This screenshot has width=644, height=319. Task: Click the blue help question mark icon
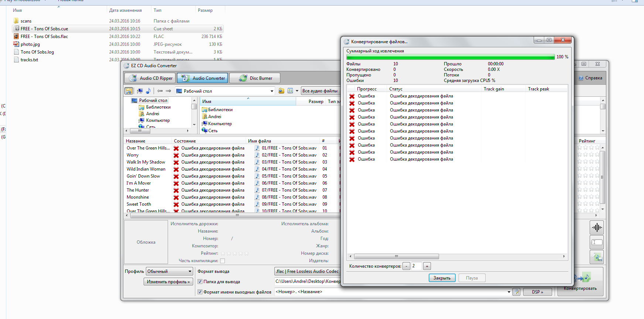(x=581, y=78)
